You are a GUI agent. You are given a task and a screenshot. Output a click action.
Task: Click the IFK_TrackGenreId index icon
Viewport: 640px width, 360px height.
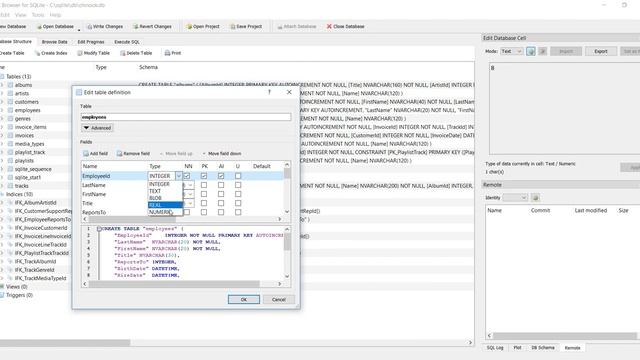coord(11,270)
